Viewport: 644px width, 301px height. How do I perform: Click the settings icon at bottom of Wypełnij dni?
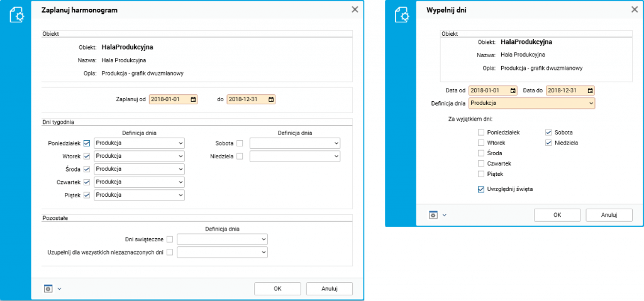point(433,215)
